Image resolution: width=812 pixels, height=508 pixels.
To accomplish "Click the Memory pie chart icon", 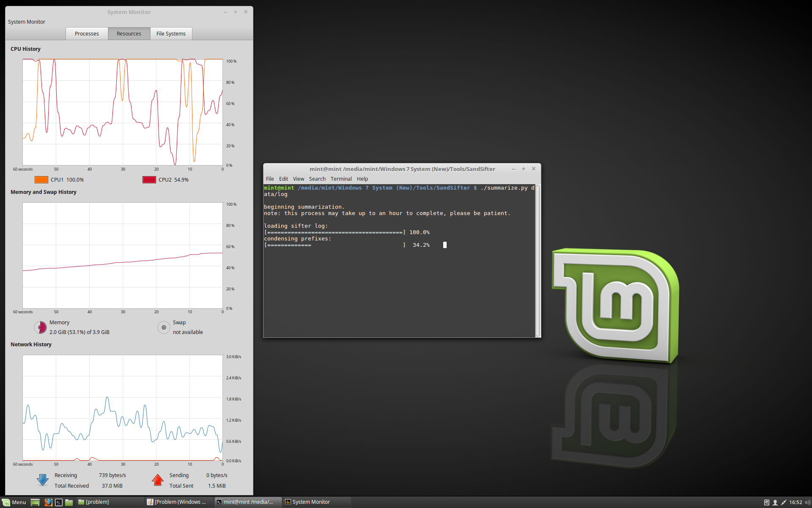I will pos(40,327).
